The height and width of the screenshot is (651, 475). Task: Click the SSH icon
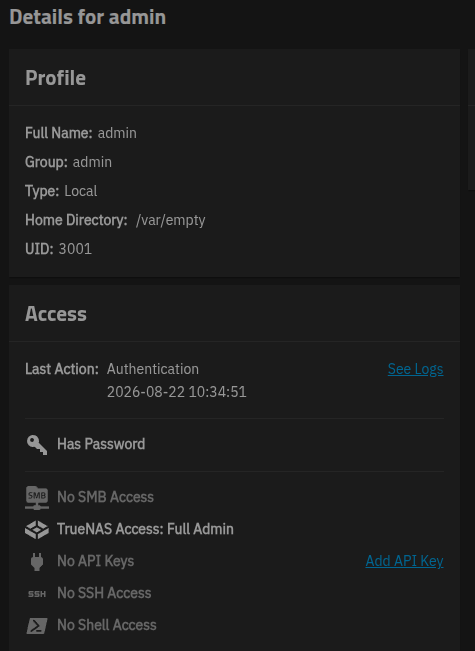coord(37,594)
